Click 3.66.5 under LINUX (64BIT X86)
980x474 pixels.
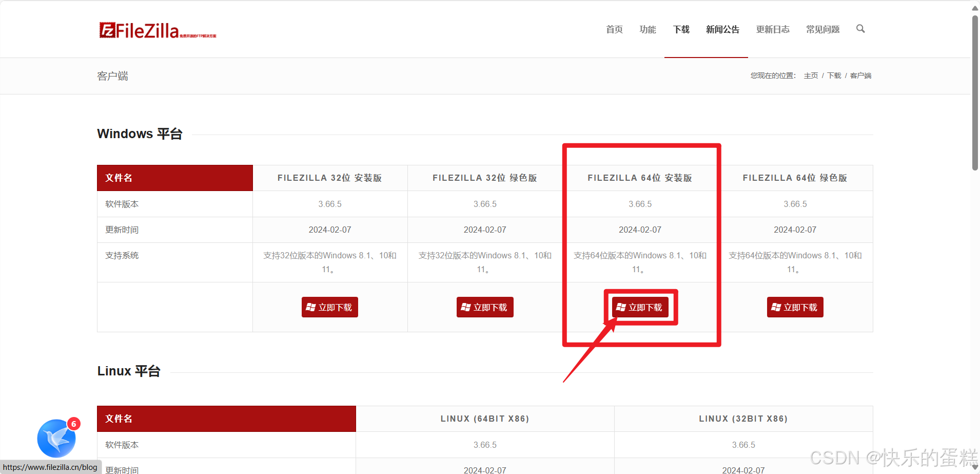(x=485, y=445)
